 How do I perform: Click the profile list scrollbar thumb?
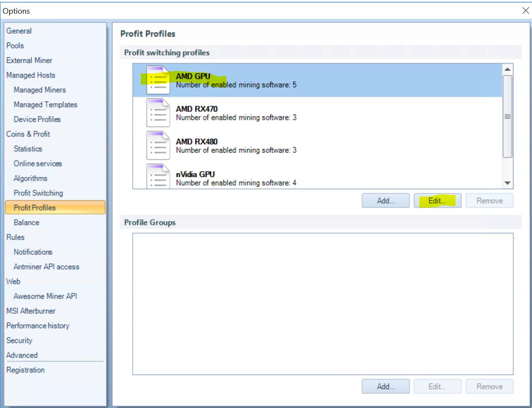[x=507, y=117]
